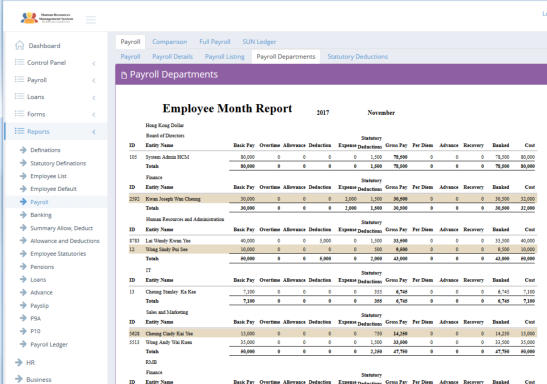Image resolution: width=547 pixels, height=384 pixels.
Task: Click arrow icon beside Pensions
Action: 23,266
